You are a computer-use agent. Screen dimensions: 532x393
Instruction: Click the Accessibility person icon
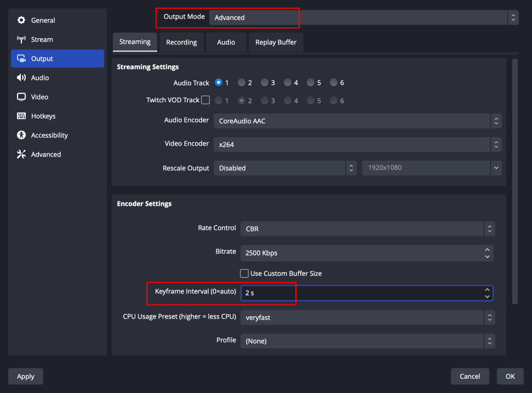click(21, 135)
